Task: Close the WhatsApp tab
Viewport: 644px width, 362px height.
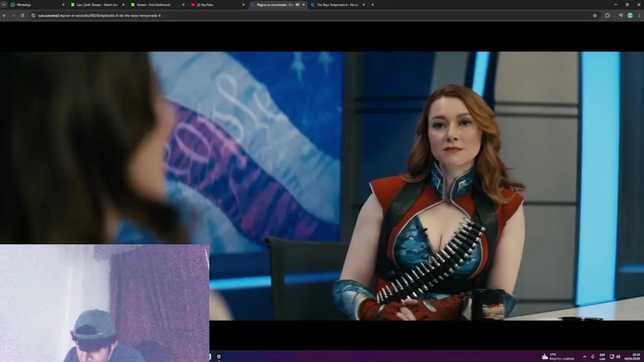Action: point(63,5)
